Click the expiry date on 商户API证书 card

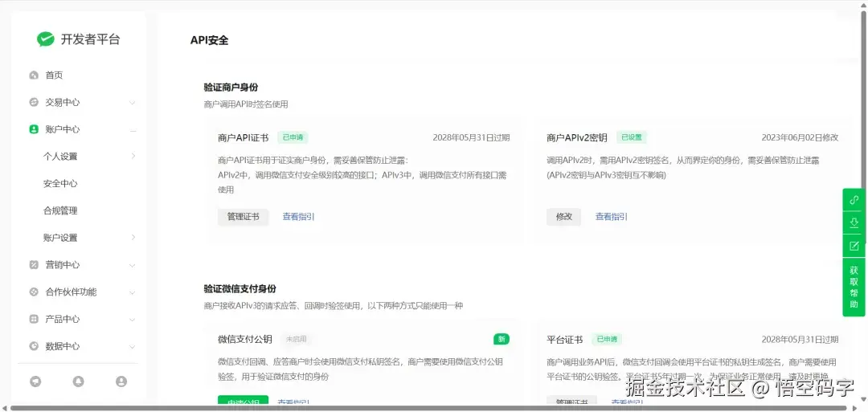tap(471, 137)
